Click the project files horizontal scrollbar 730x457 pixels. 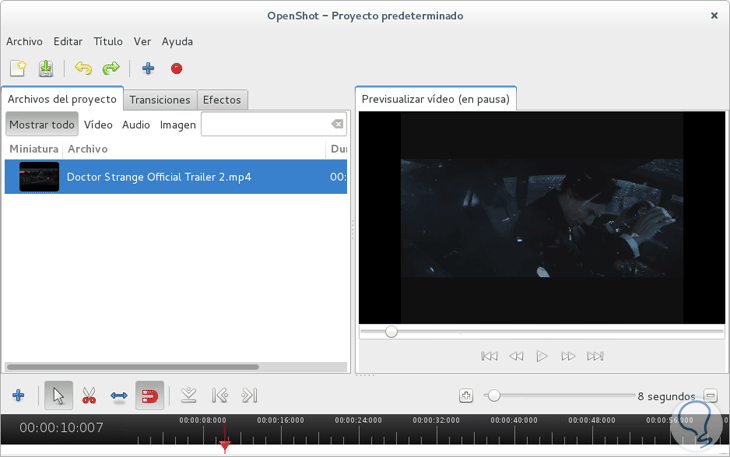tap(133, 367)
